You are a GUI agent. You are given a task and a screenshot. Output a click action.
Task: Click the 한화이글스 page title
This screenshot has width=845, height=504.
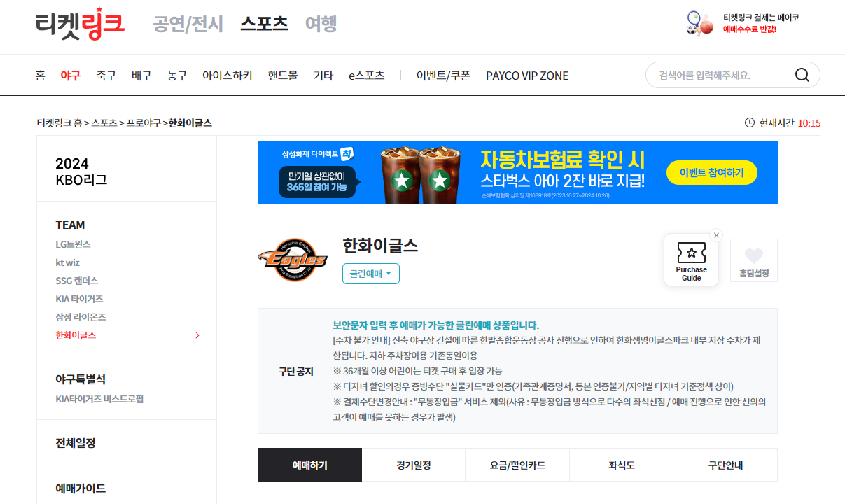tap(380, 246)
